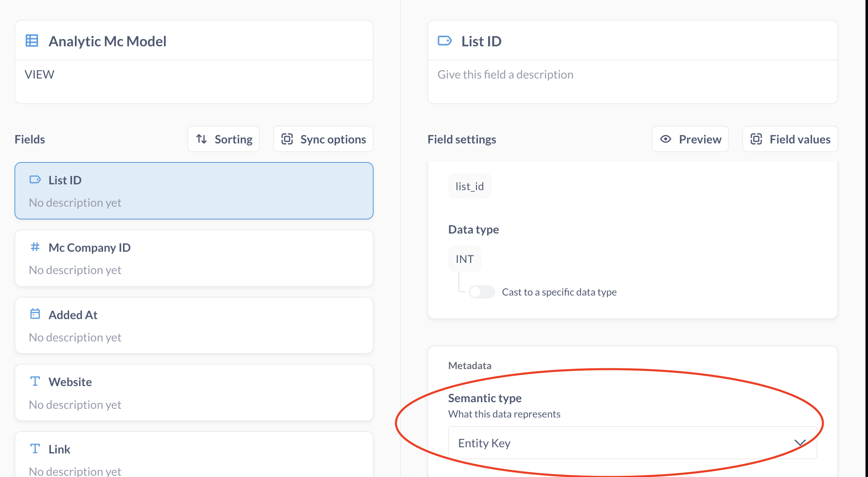Open Sync options
The height and width of the screenshot is (477, 868).
323,139
